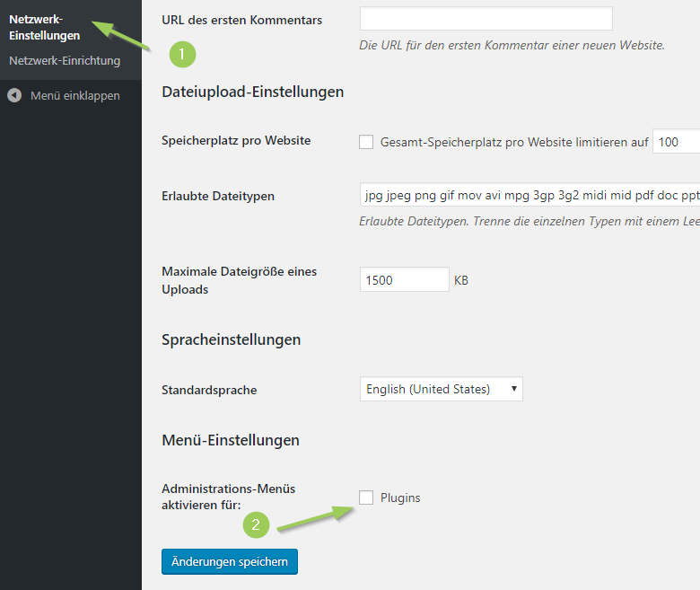Click the URL des ersten Kommentars label

point(242,20)
